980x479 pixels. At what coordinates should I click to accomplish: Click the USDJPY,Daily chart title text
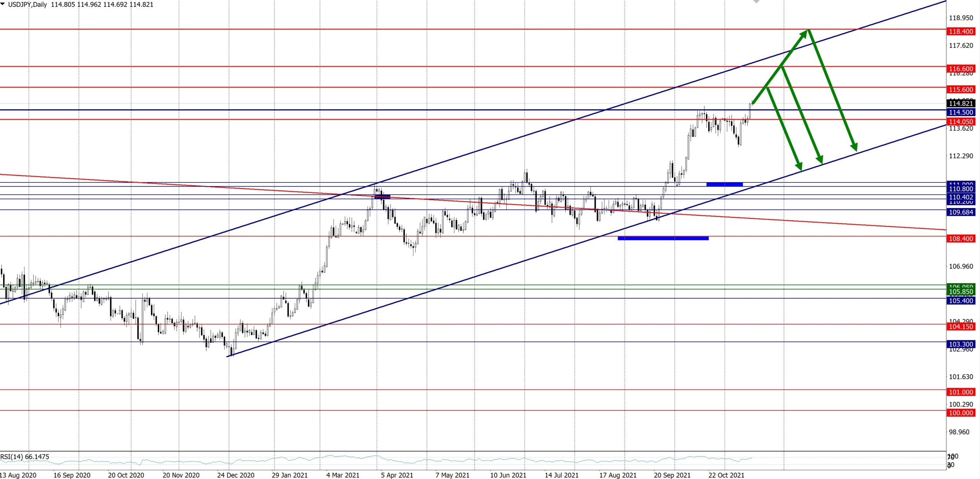click(x=28, y=5)
